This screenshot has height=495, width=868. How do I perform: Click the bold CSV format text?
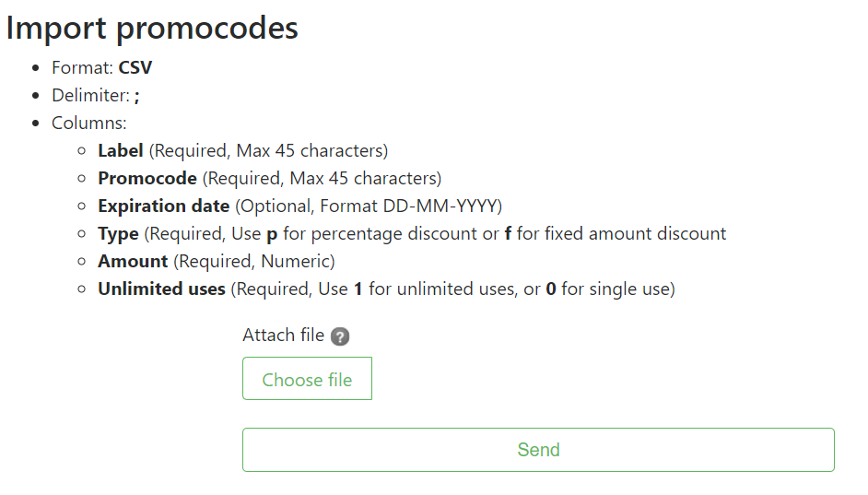point(135,68)
